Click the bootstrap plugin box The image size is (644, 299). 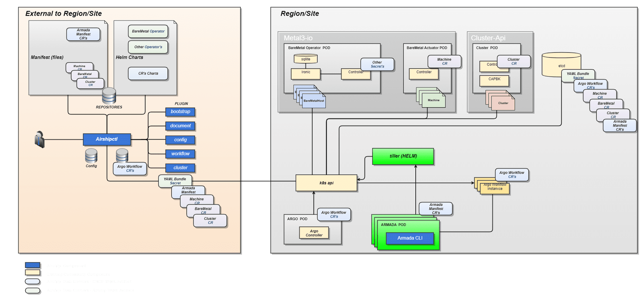point(180,112)
